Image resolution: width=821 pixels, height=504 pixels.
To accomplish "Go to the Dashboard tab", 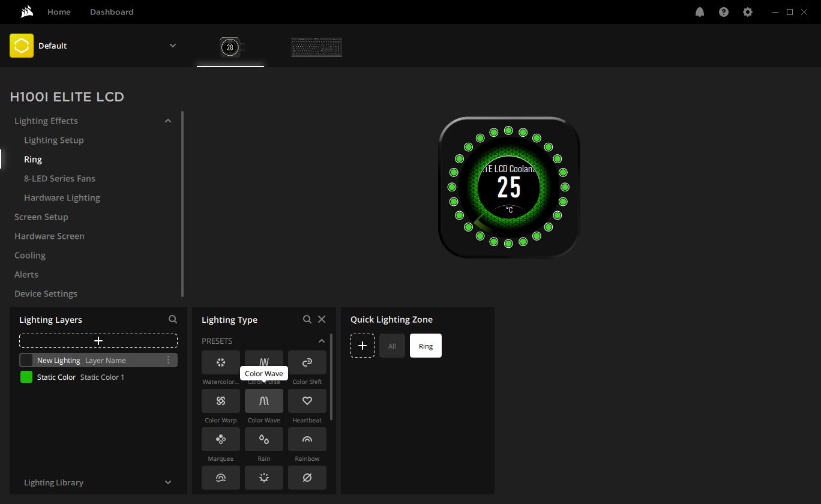I will (112, 12).
